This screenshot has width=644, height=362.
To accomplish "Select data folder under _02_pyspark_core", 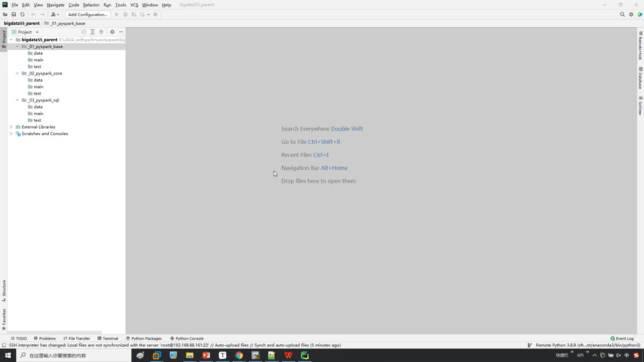I will coord(38,80).
